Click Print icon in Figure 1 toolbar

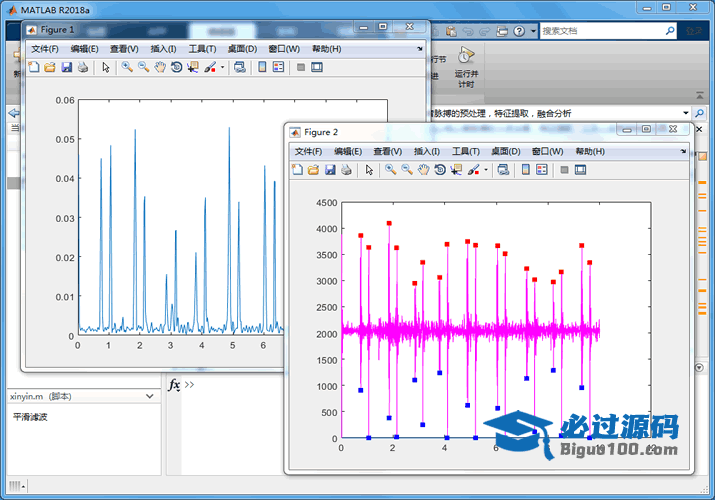point(83,67)
